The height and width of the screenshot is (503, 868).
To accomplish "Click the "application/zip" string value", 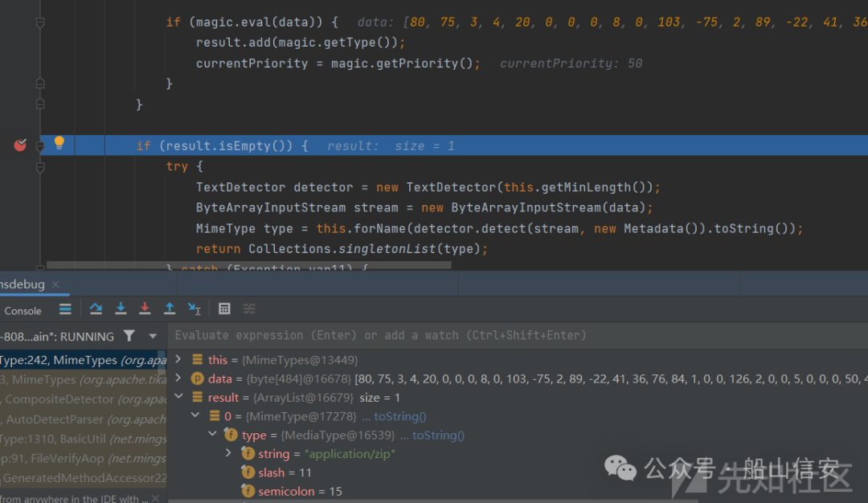I will click(350, 454).
